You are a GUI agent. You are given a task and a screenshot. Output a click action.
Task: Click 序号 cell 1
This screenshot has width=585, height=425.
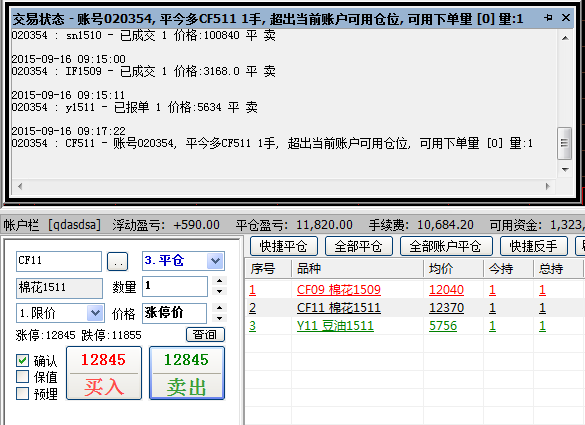(253, 290)
